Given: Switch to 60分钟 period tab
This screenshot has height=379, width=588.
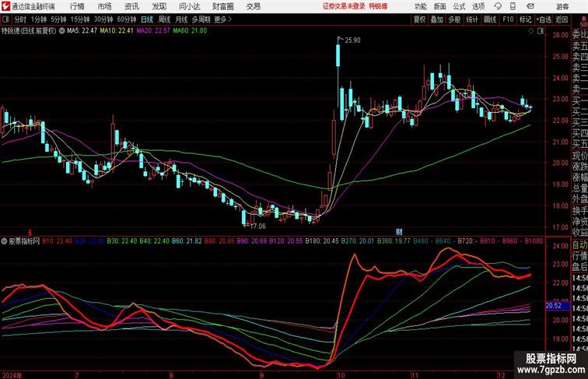Looking at the screenshot, I should (127, 19).
